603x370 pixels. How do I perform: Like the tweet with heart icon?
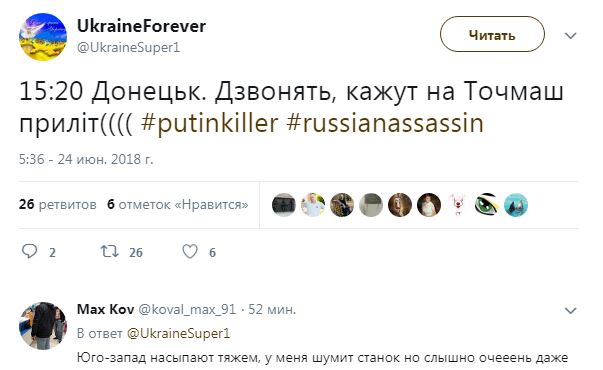pos(190,252)
